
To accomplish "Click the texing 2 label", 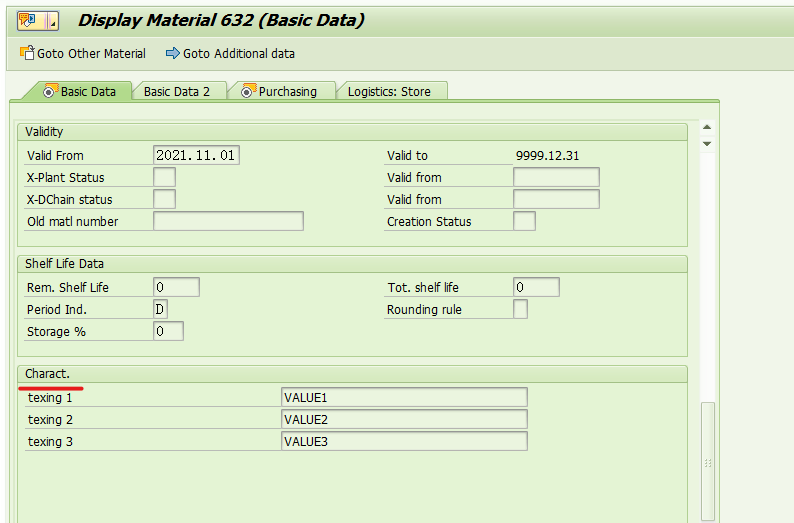I will pos(50,420).
